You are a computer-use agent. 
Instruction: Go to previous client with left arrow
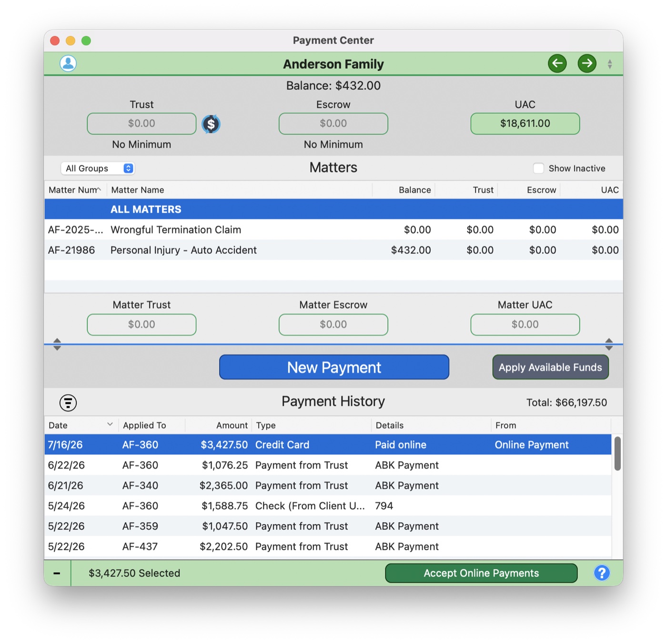pyautogui.click(x=557, y=63)
